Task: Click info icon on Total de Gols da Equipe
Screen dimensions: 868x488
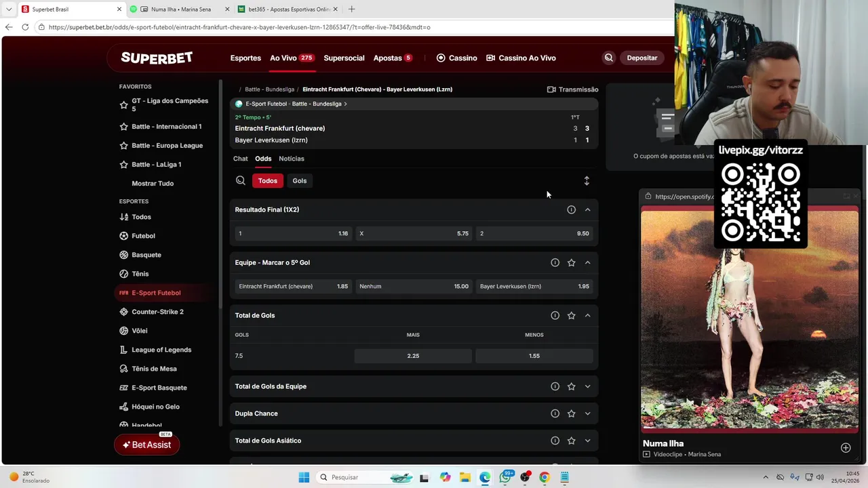Action: pyautogui.click(x=555, y=386)
